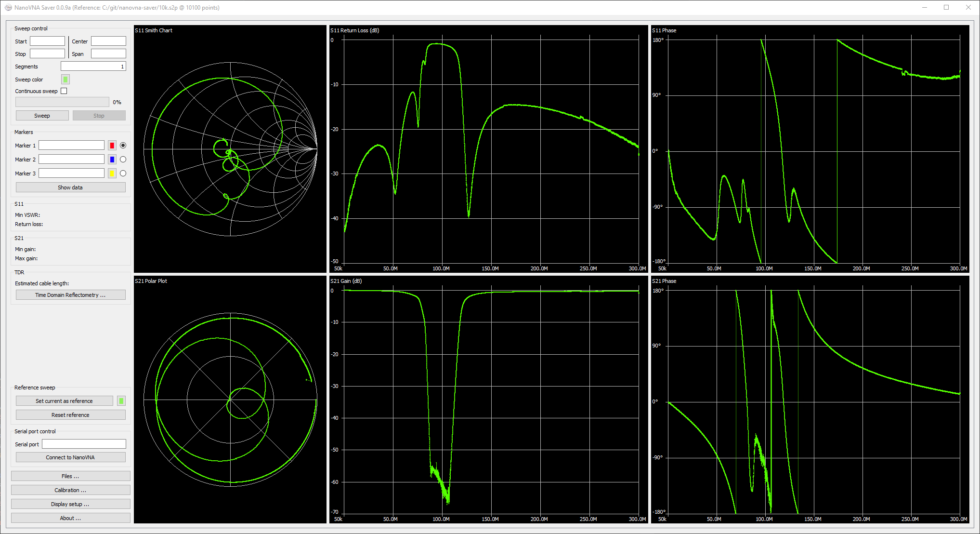Select the Marker 2 radio button

123,160
